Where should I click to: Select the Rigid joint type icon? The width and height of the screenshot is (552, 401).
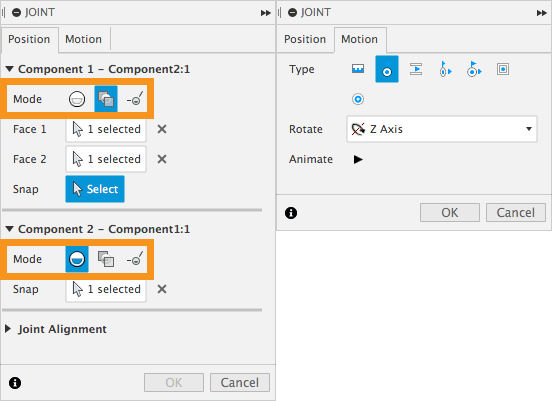click(x=358, y=69)
